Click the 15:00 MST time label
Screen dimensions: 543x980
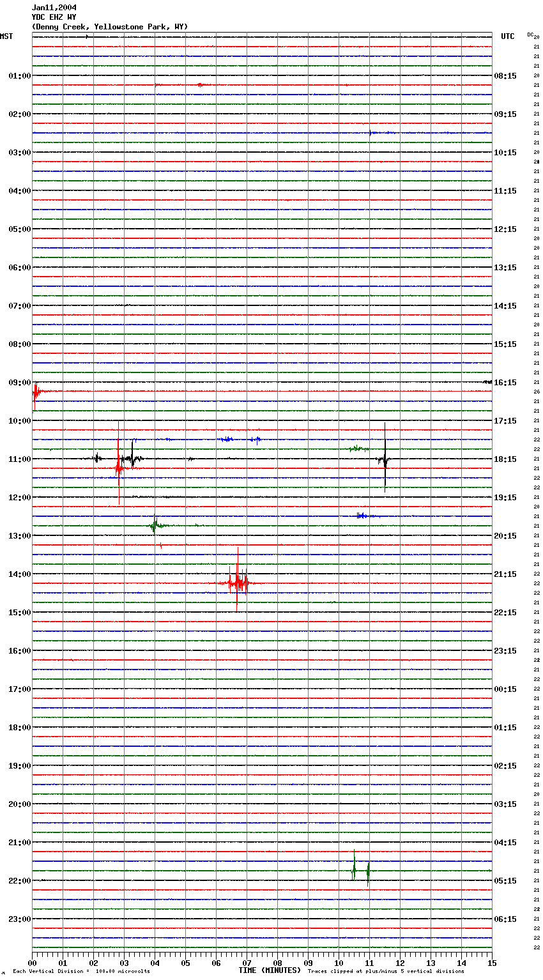pyautogui.click(x=20, y=613)
